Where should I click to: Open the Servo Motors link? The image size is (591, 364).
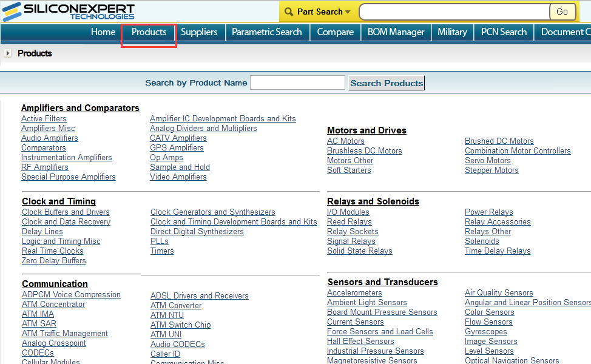(x=487, y=161)
